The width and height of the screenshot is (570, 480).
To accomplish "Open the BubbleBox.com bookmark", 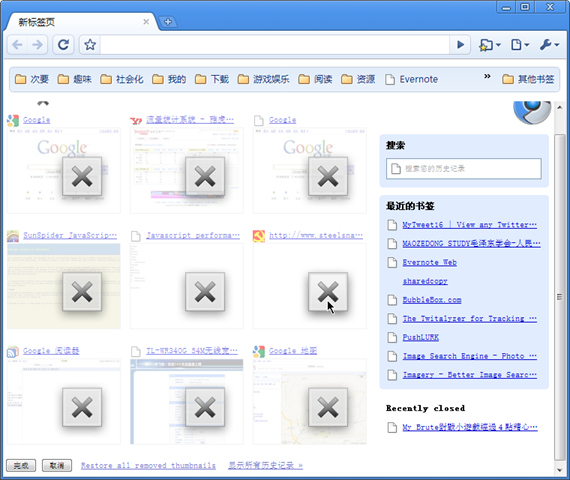I will point(432,300).
